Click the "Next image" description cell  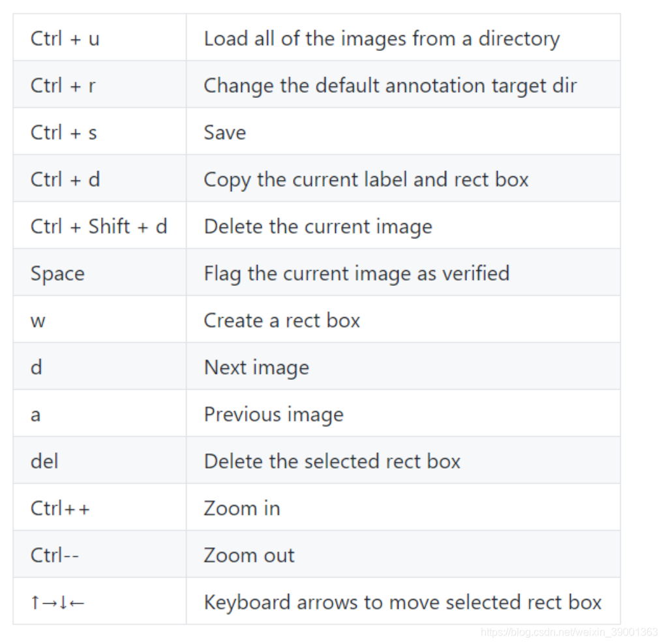[x=256, y=367]
